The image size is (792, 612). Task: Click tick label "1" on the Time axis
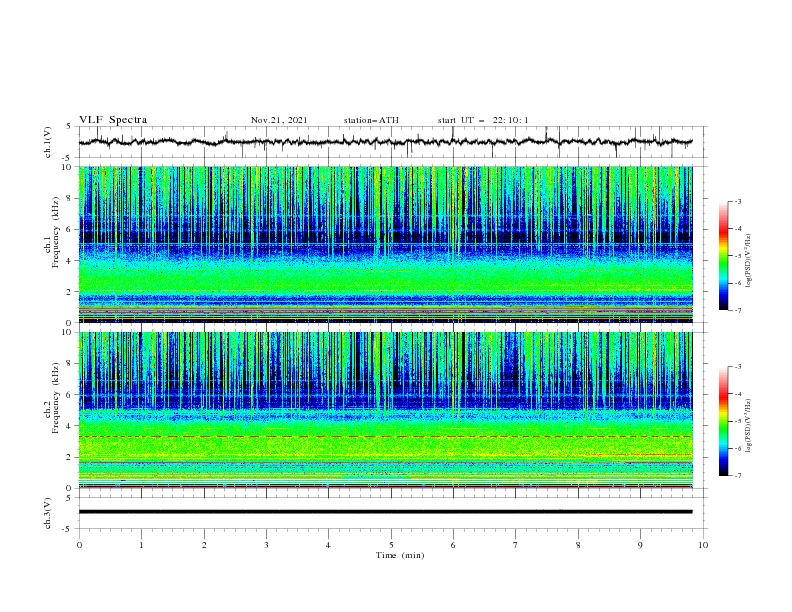click(x=141, y=545)
